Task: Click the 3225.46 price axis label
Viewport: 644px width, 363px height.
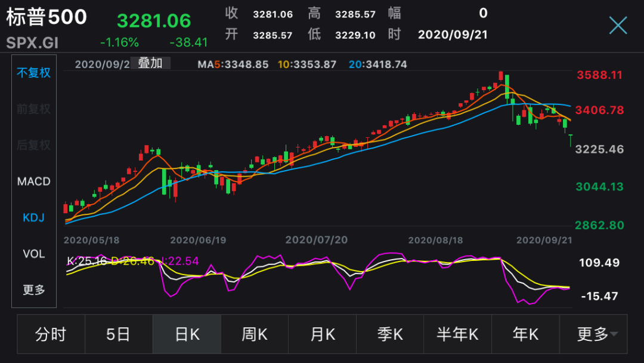Action: [600, 149]
